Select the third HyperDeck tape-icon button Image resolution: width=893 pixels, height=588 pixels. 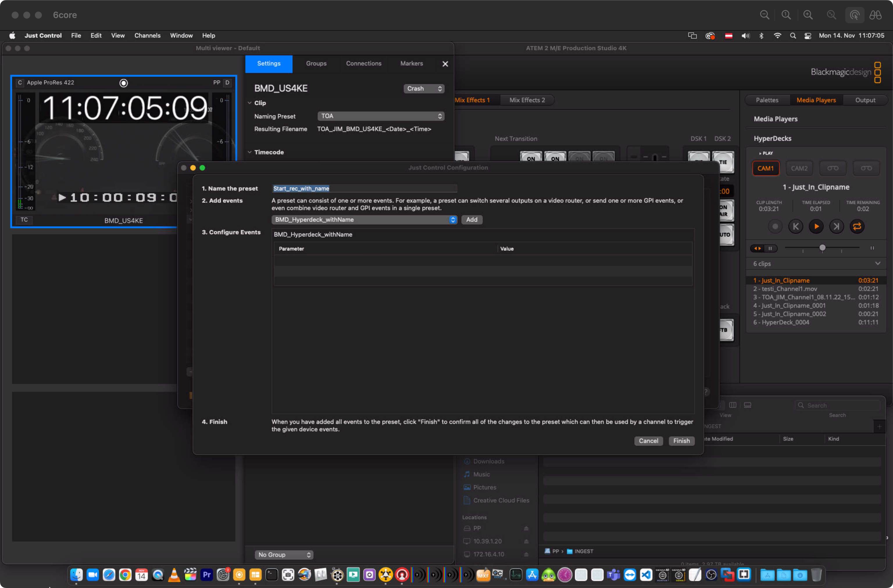click(833, 168)
